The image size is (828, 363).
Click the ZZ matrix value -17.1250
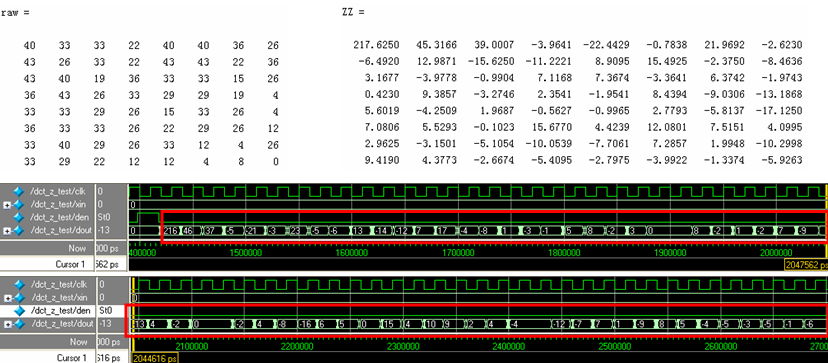tap(779, 111)
